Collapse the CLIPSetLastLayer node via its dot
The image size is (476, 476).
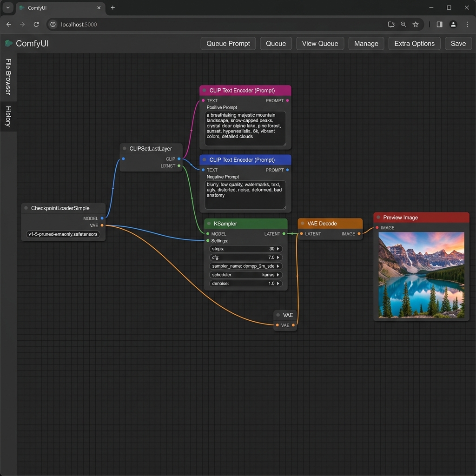(x=125, y=148)
